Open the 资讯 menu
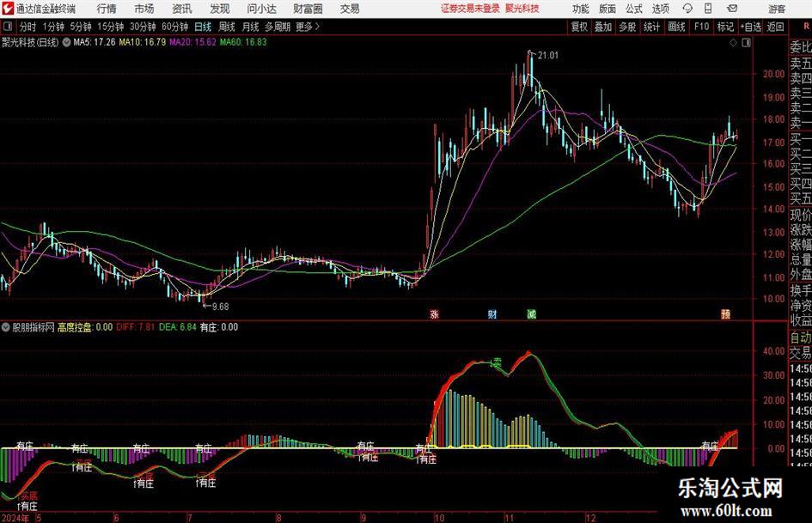 point(182,9)
